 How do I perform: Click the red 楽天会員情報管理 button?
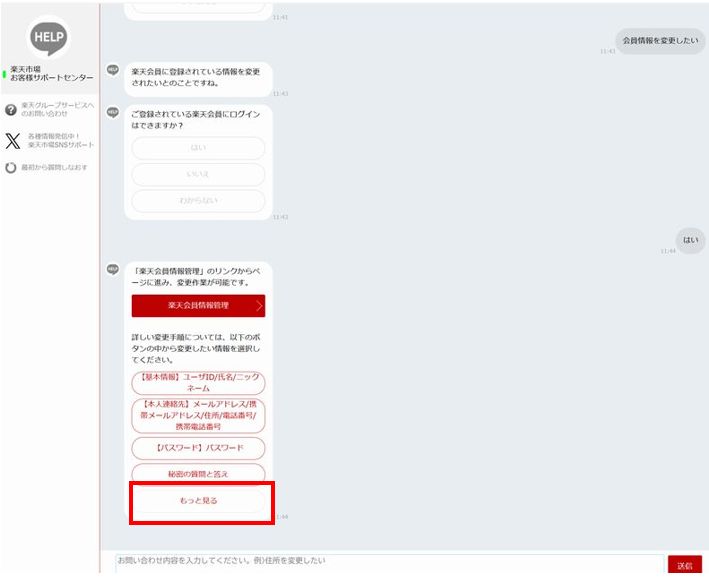[x=198, y=306]
